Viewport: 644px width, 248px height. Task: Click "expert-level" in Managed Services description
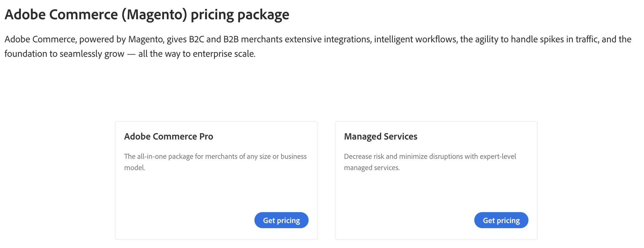point(498,156)
